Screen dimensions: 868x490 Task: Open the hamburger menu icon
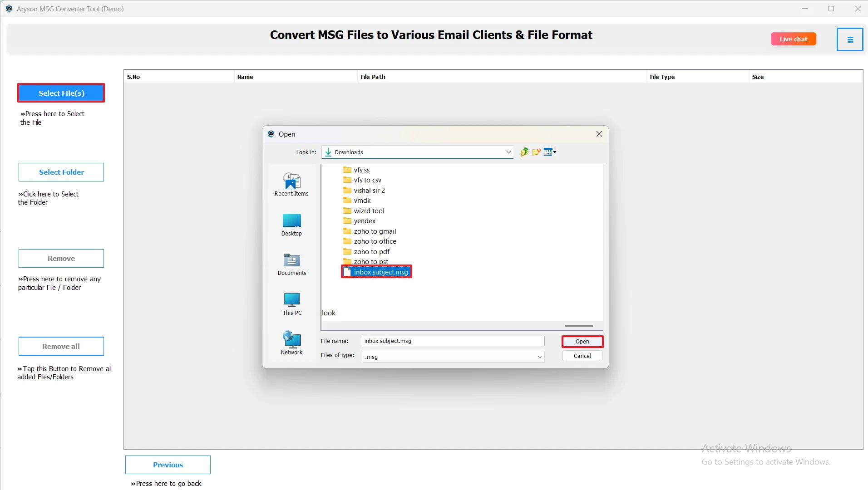pos(850,39)
